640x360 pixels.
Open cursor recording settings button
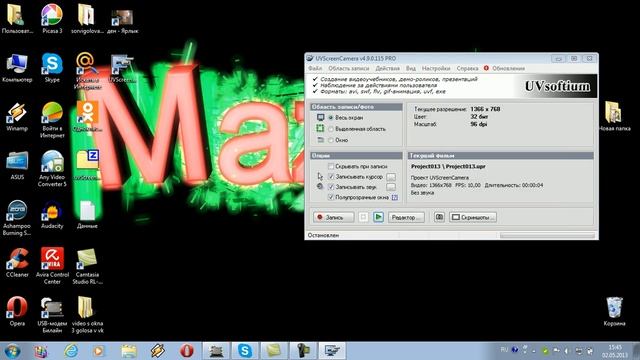[x=391, y=177]
